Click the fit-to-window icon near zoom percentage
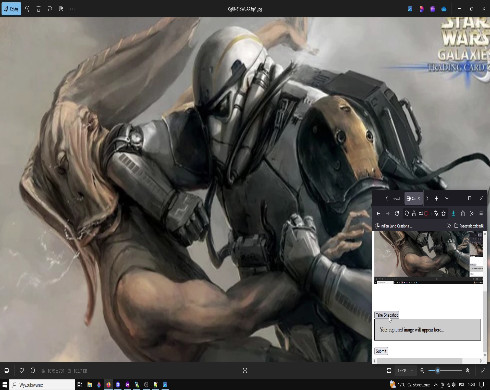Screen dimensions: 490x390 [x=389, y=370]
